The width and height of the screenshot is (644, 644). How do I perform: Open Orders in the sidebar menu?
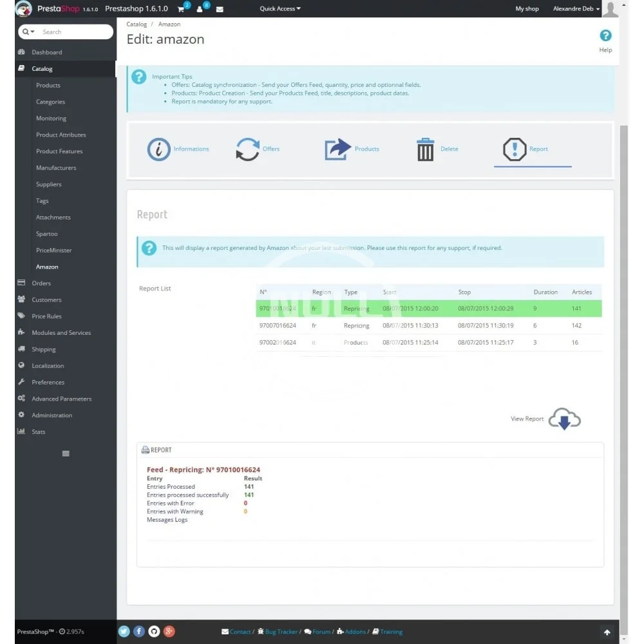pyautogui.click(x=41, y=283)
